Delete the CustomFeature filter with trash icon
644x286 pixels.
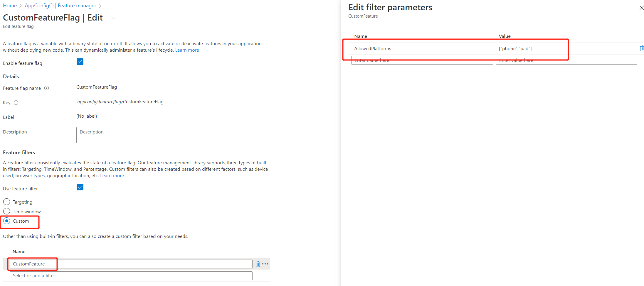258,264
